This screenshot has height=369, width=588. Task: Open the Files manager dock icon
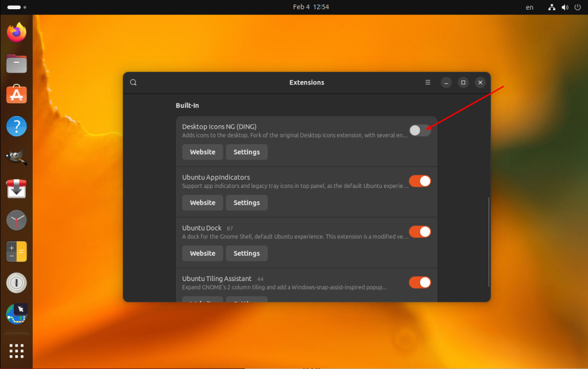(x=17, y=63)
